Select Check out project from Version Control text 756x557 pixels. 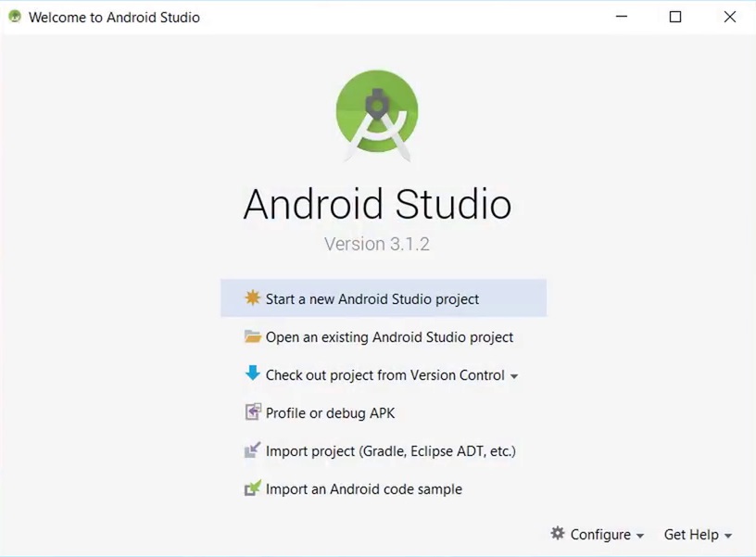[385, 375]
